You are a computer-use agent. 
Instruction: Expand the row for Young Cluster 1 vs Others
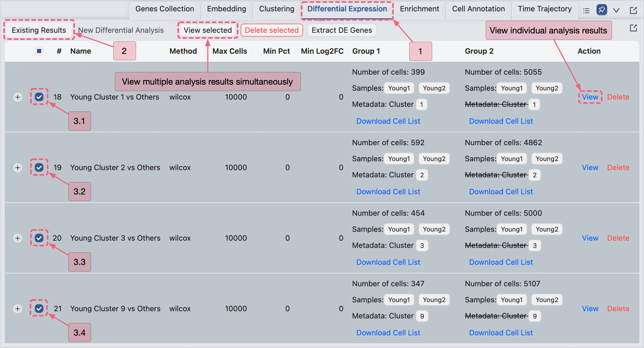click(x=18, y=97)
